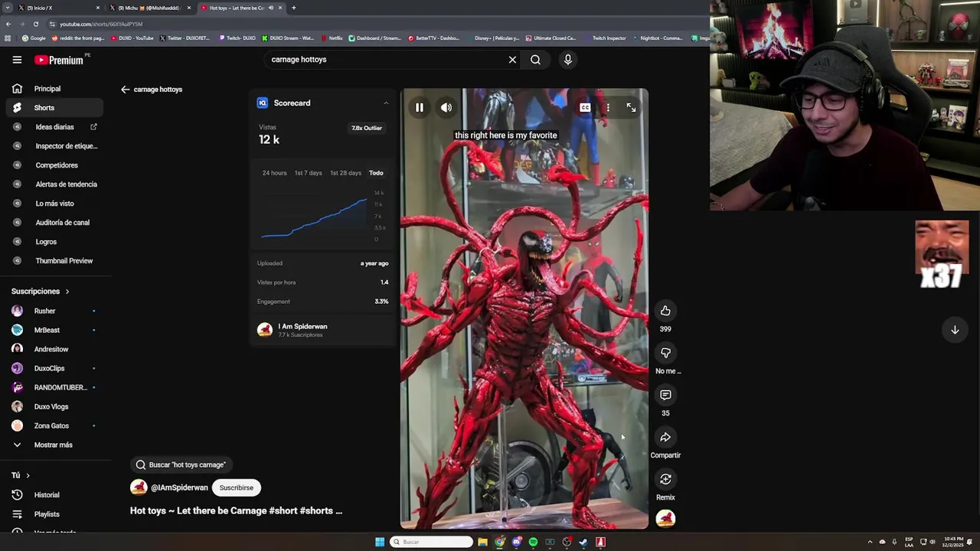Open Spotify from the taskbar

533,542
